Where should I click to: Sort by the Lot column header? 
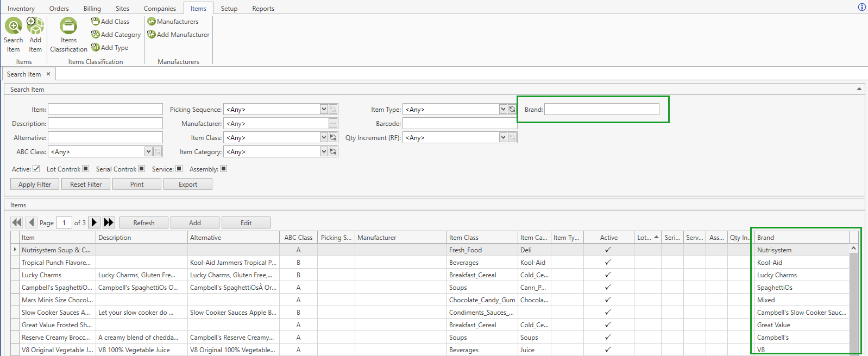pos(648,237)
